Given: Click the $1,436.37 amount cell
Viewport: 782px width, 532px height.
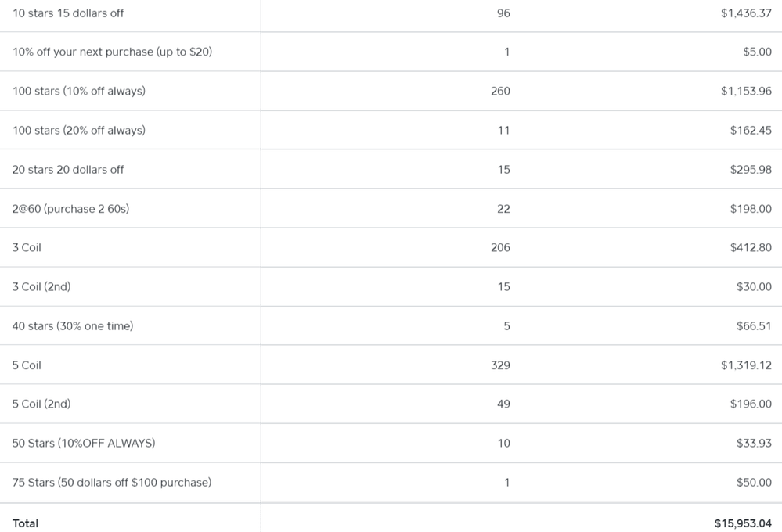Looking at the screenshot, I should tap(746, 13).
